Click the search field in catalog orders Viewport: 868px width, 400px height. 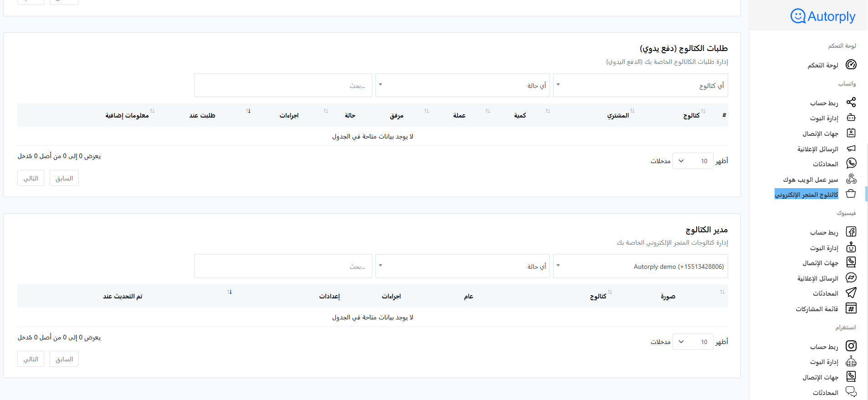tap(283, 86)
